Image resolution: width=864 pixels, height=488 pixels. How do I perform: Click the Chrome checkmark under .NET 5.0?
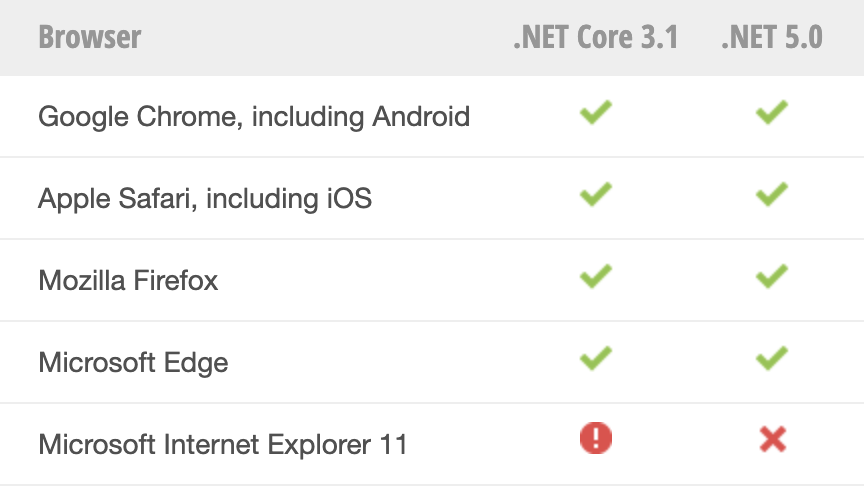[771, 112]
